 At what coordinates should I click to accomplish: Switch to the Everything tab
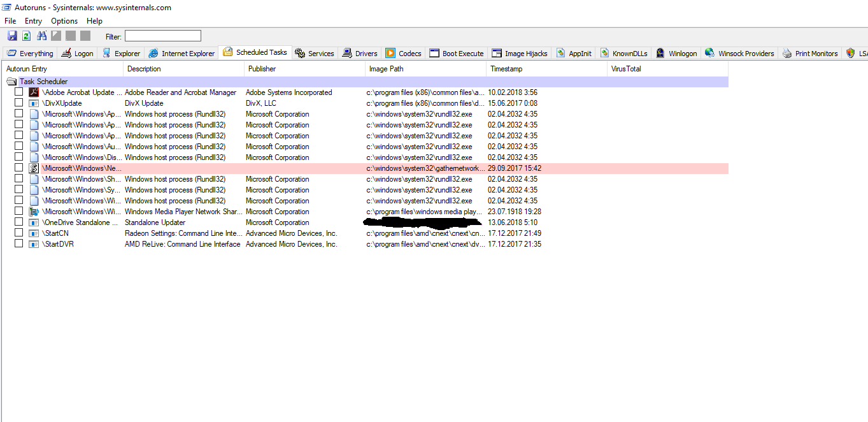30,54
